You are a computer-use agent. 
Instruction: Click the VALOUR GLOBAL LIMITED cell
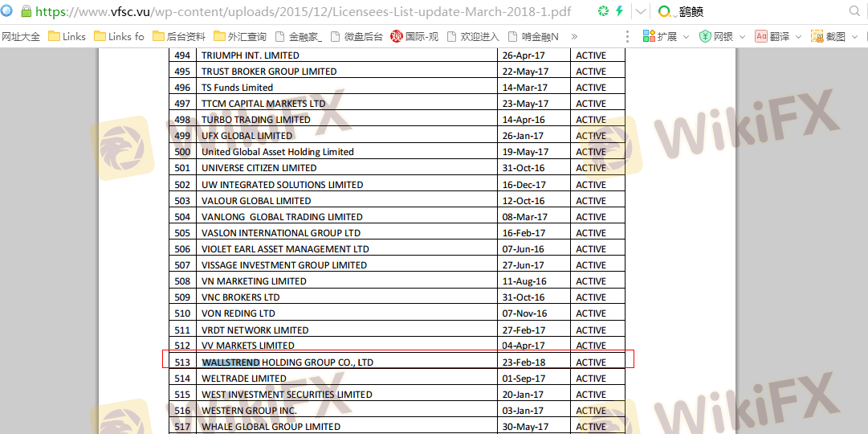347,201
